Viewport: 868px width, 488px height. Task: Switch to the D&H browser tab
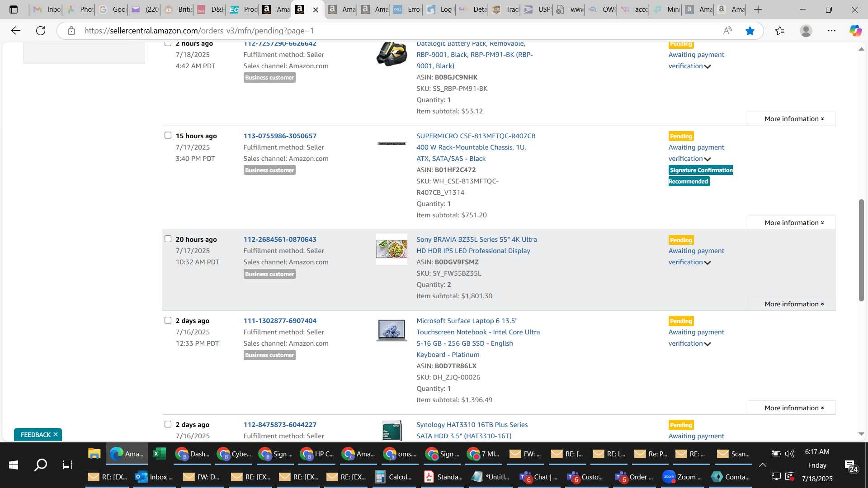click(x=211, y=9)
